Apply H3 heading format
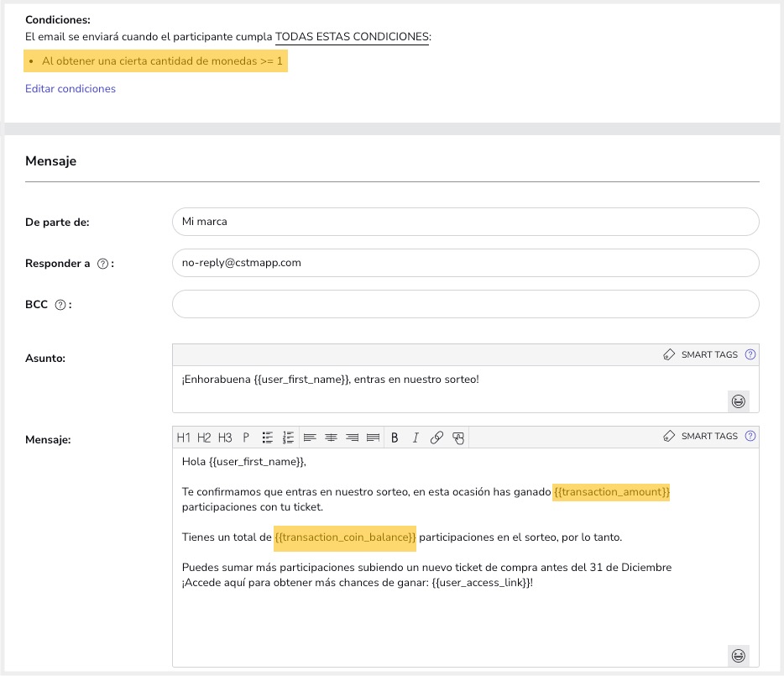 click(225, 438)
